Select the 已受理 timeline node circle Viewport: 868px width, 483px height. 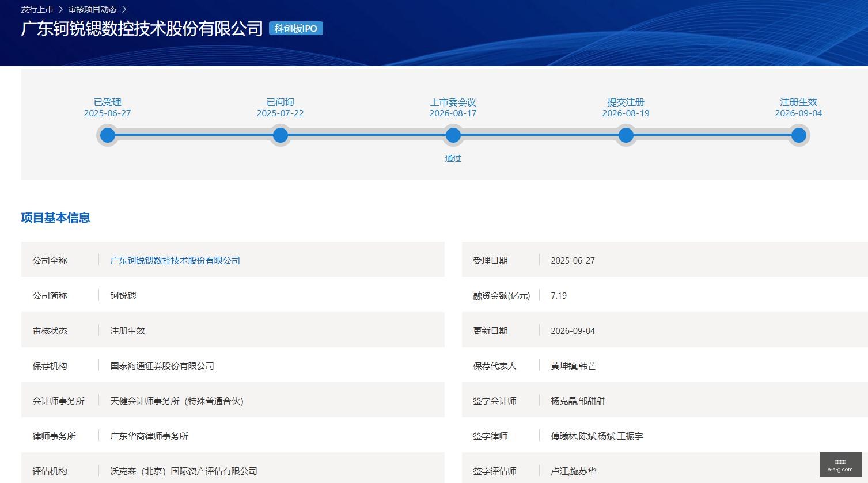coord(108,135)
